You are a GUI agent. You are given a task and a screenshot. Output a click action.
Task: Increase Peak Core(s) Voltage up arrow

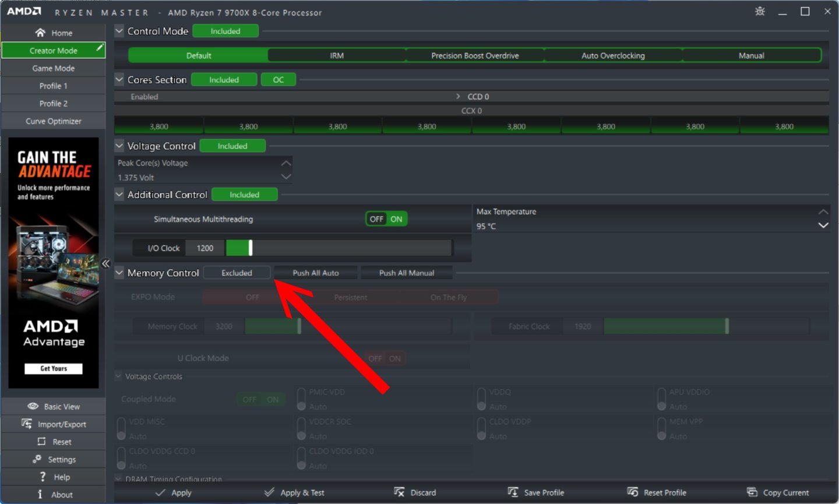(x=285, y=163)
